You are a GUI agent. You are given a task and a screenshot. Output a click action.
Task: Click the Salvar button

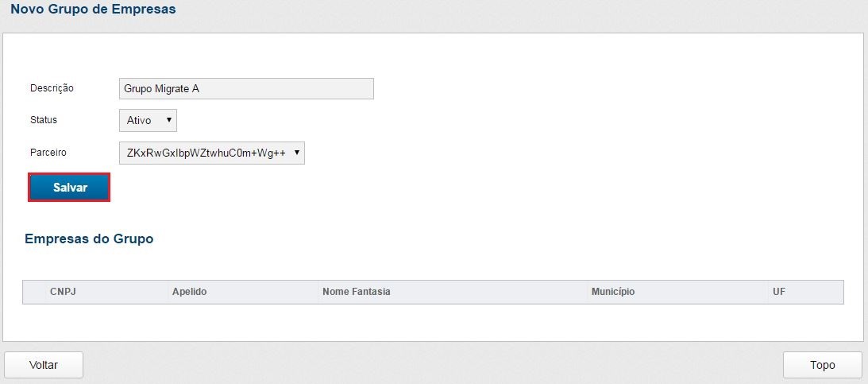click(69, 188)
